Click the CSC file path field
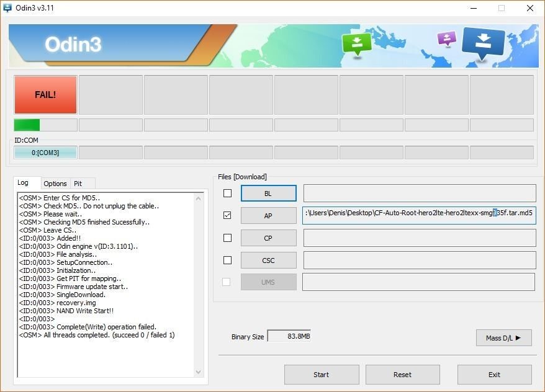 tap(420, 261)
